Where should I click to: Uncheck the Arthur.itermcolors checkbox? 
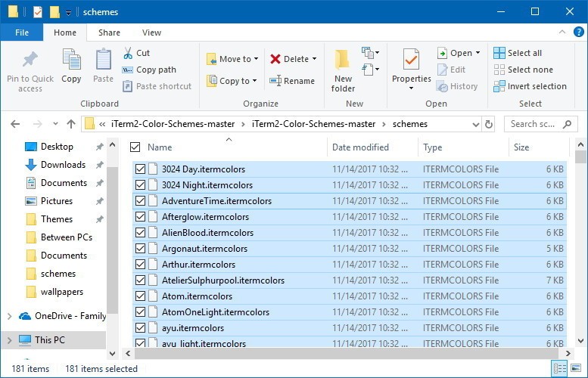pos(140,265)
